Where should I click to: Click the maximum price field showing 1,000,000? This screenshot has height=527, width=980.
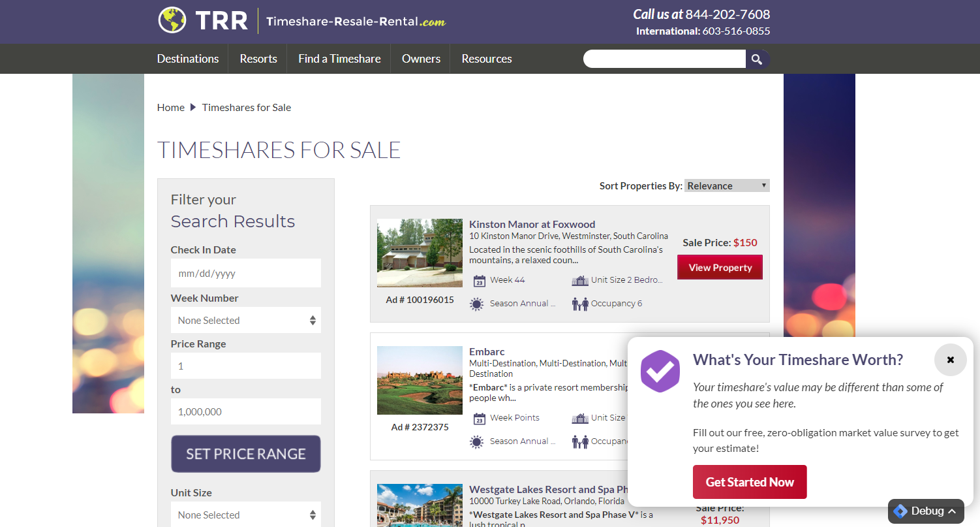pyautogui.click(x=246, y=411)
